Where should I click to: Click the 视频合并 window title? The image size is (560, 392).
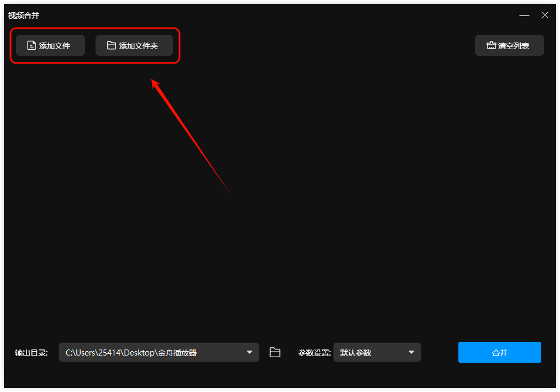pos(24,15)
